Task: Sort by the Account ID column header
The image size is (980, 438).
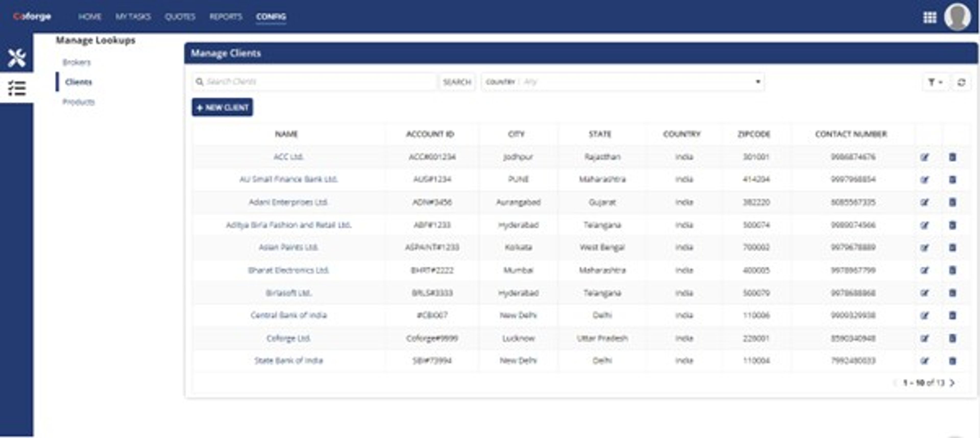Action: pyautogui.click(x=430, y=134)
